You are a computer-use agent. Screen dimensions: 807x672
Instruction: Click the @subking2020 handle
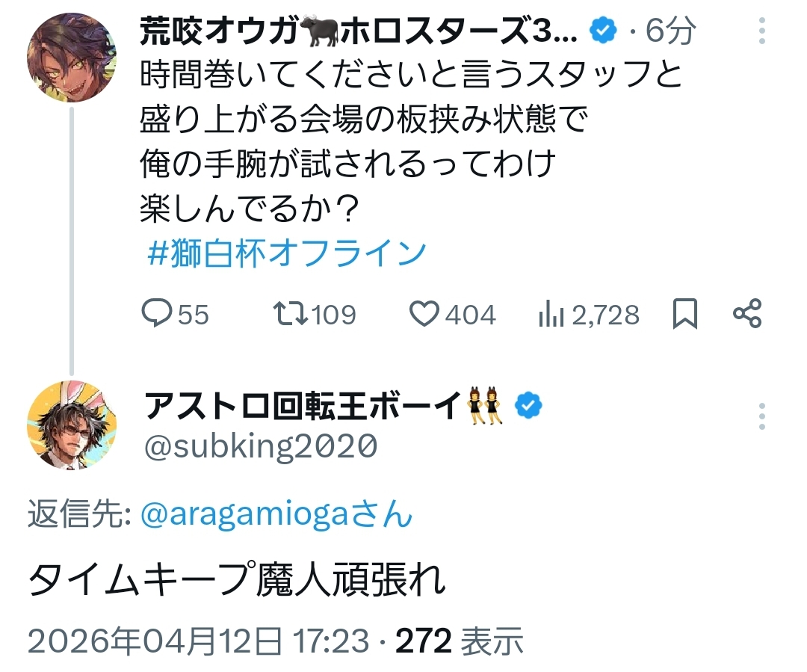click(x=259, y=446)
